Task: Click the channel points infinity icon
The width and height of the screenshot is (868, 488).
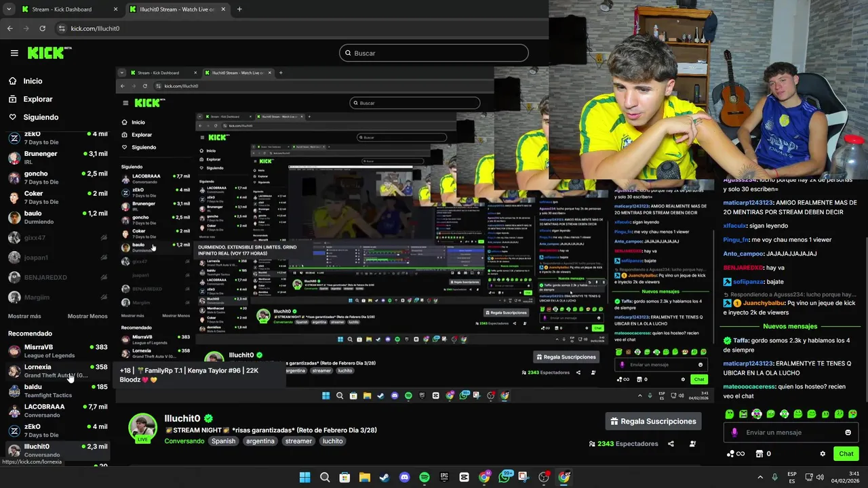Action: pyautogui.click(x=736, y=453)
